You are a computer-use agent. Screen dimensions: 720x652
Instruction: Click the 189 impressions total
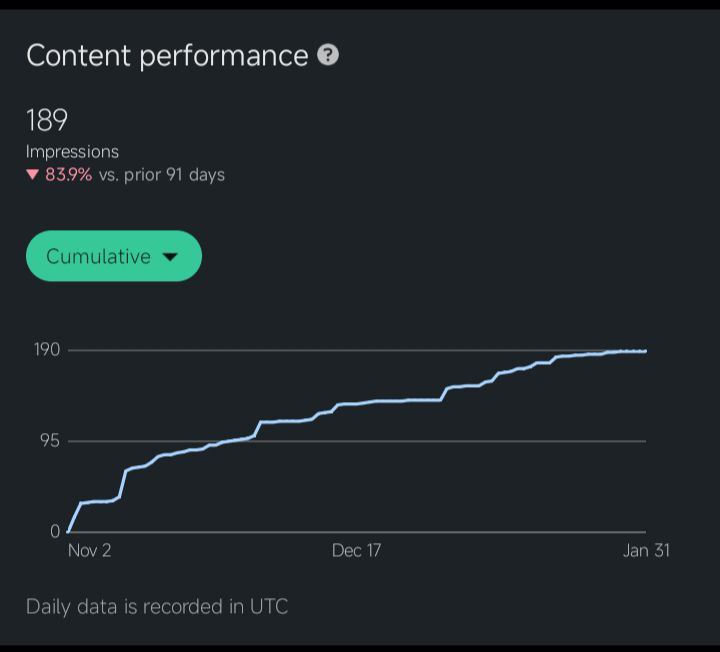[x=47, y=120]
